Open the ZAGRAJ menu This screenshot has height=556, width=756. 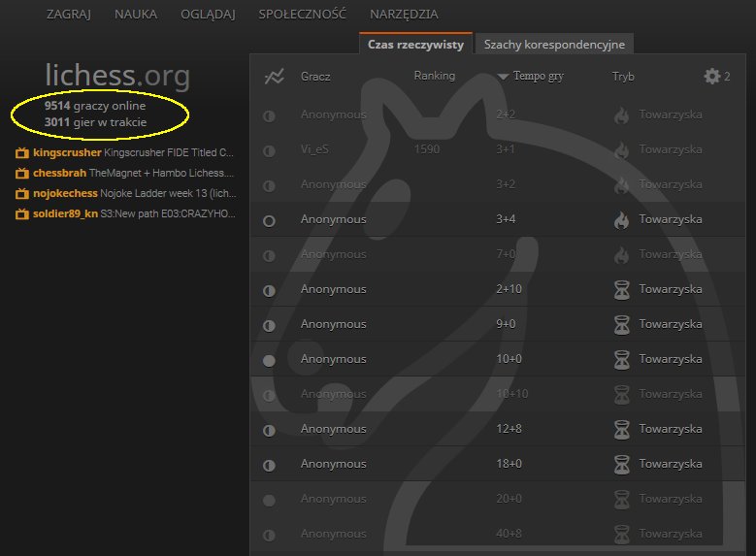(69, 15)
